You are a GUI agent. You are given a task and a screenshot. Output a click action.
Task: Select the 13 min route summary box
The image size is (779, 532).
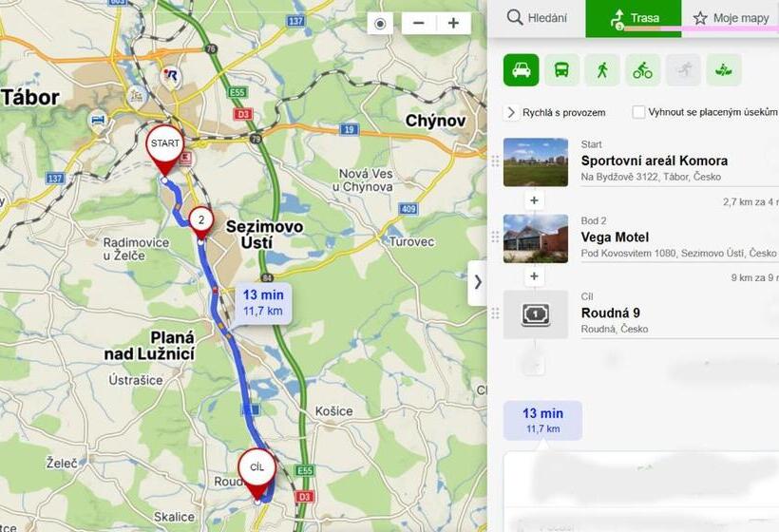[x=542, y=420]
